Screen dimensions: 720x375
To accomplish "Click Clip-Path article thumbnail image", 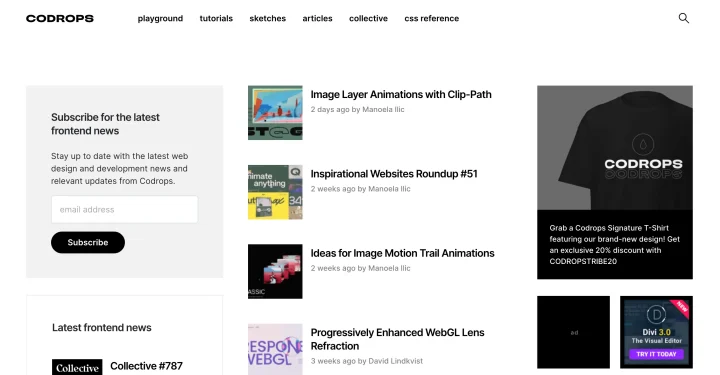I will [275, 112].
